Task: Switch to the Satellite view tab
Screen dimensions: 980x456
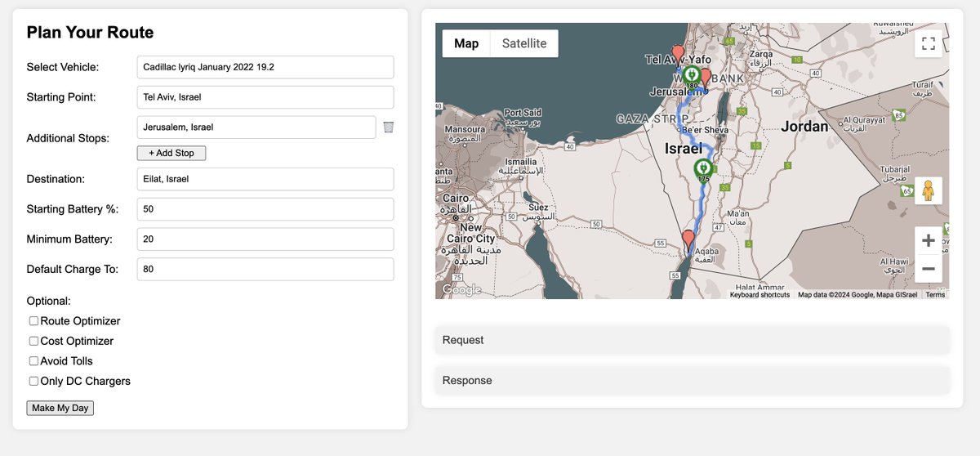Action: tap(524, 43)
